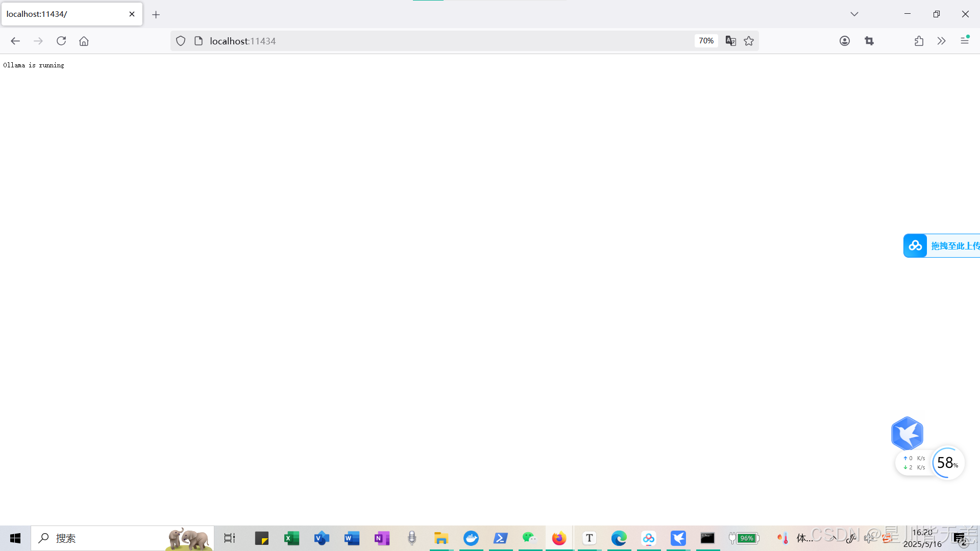Open the Extensions puzzle icon
980x551 pixels.
[x=919, y=41]
